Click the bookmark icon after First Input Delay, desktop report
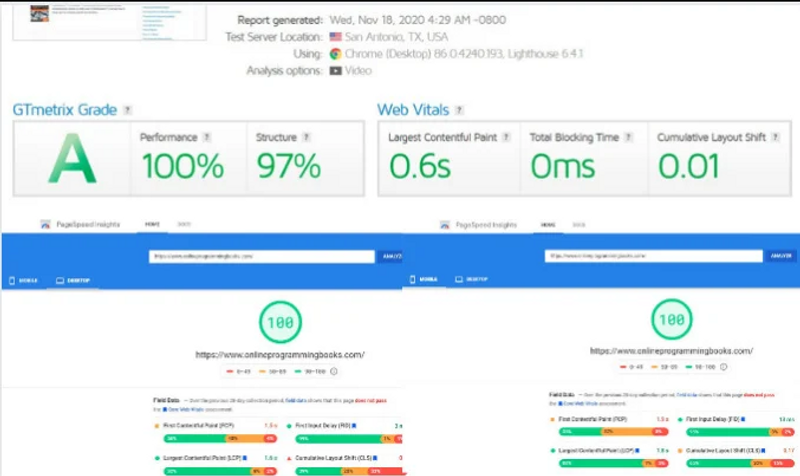This screenshot has width=800, height=476. [354, 425]
